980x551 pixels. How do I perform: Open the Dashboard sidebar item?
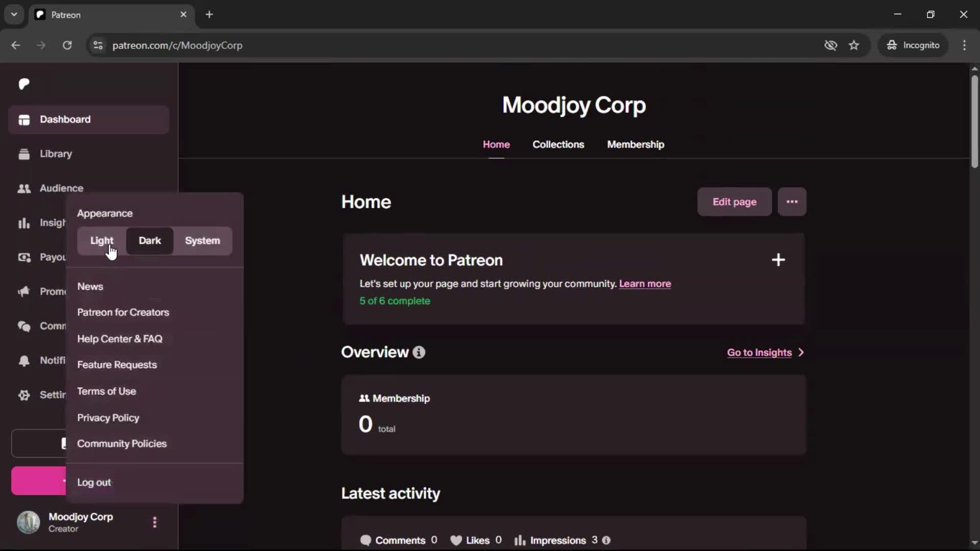(x=88, y=119)
